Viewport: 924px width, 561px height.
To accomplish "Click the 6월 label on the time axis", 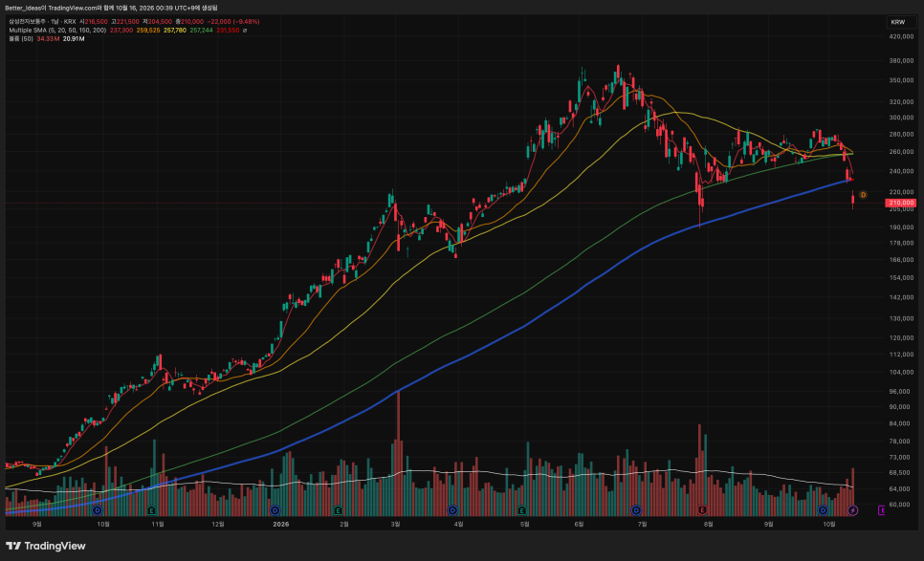I will pos(579,524).
